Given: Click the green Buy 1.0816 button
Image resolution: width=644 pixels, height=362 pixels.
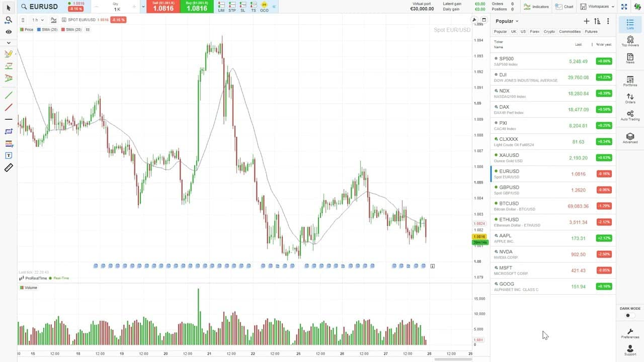Looking at the screenshot, I should coord(196,7).
